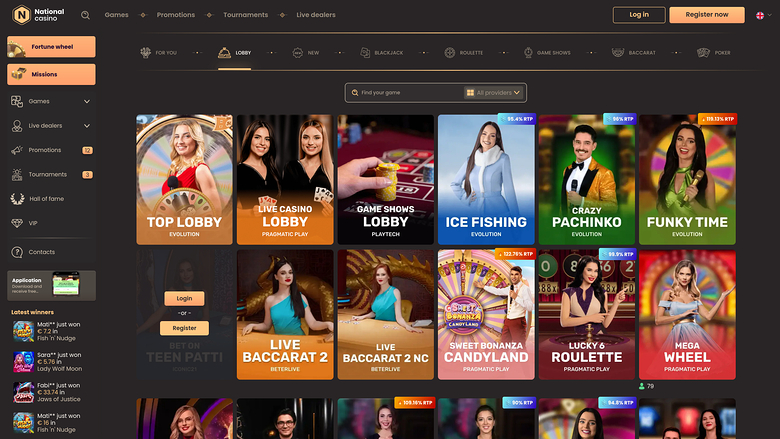Image resolution: width=780 pixels, height=439 pixels.
Task: Click Register on the Teen Patti card
Action: (x=184, y=328)
